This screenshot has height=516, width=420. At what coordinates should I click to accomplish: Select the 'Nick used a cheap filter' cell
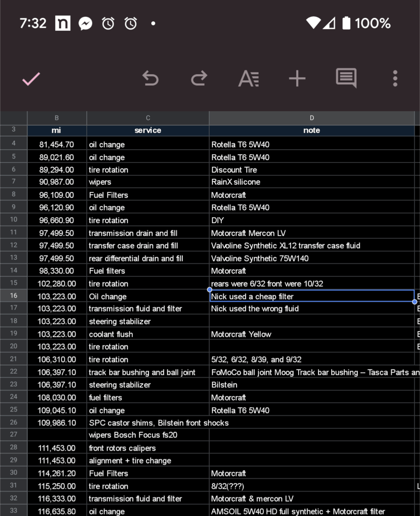(x=312, y=296)
